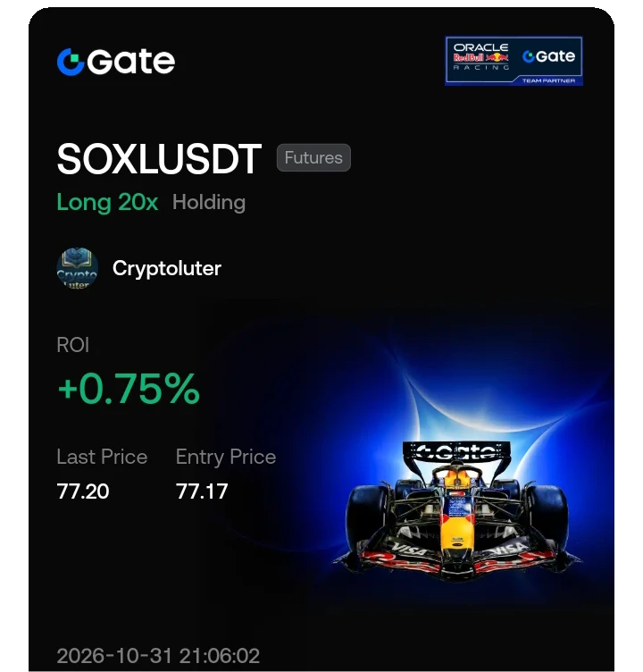Screen dimensions: 643x672
Task: Click the ROI label
Action: point(73,345)
